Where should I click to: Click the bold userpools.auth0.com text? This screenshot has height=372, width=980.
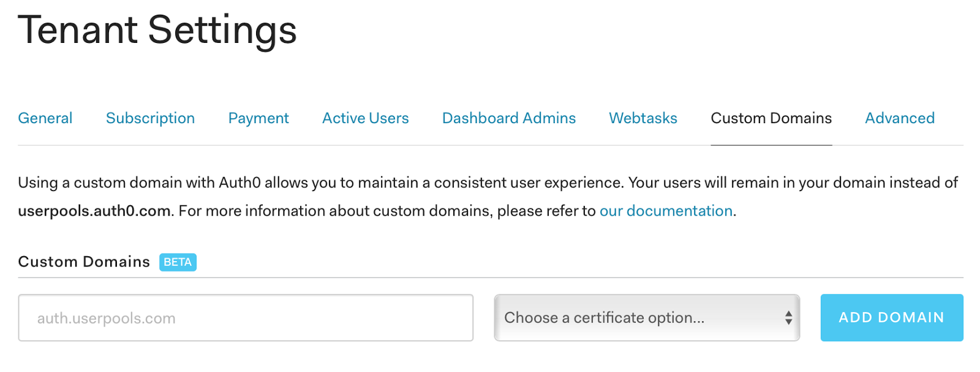[94, 211]
